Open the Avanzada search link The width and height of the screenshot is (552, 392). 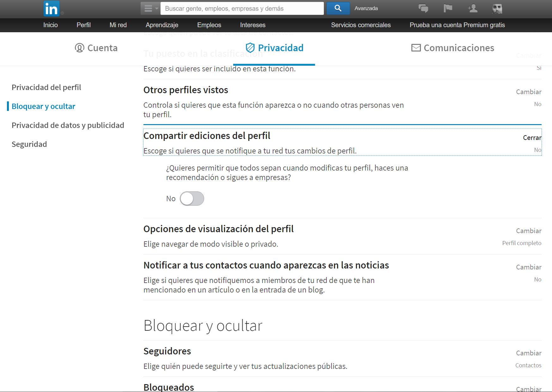click(366, 9)
